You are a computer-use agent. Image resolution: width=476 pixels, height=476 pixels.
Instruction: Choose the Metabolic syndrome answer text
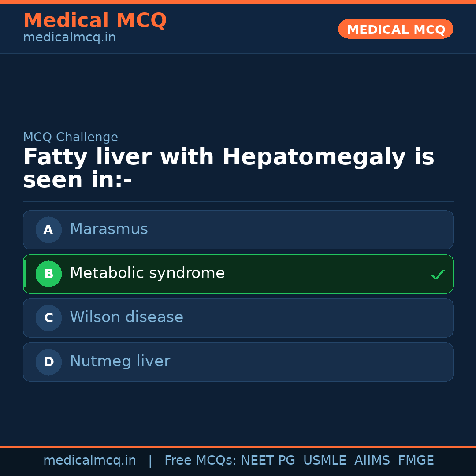[x=147, y=273]
